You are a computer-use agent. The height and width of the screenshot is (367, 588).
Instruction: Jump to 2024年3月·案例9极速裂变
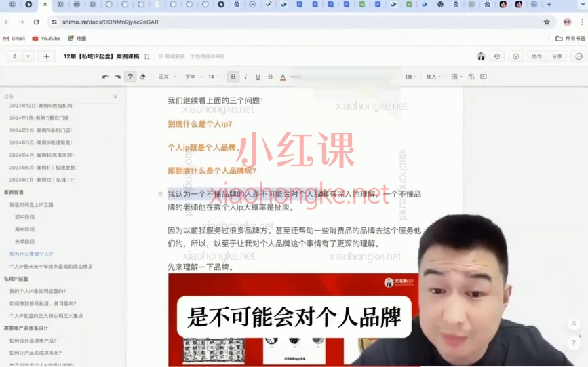pos(41,142)
